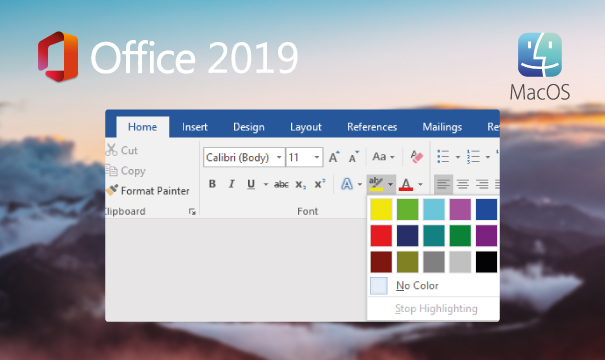Image resolution: width=605 pixels, height=360 pixels.
Task: Open the Design tab
Action: point(249,127)
